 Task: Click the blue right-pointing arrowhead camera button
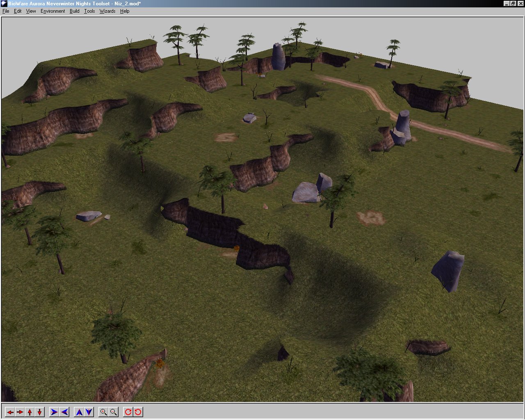coord(54,412)
